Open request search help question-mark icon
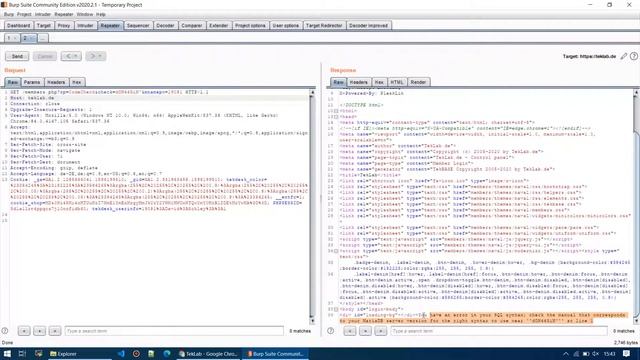 pyautogui.click(x=5, y=331)
